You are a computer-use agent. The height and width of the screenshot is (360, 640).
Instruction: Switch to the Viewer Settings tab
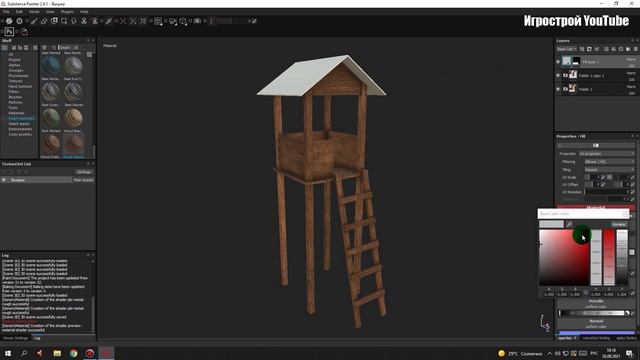coord(16,338)
